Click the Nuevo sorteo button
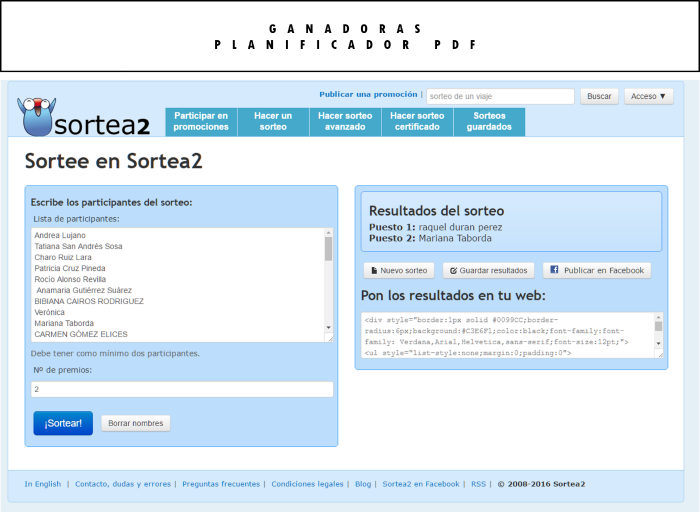Screen dimensions: 700x512 [x=399, y=271]
